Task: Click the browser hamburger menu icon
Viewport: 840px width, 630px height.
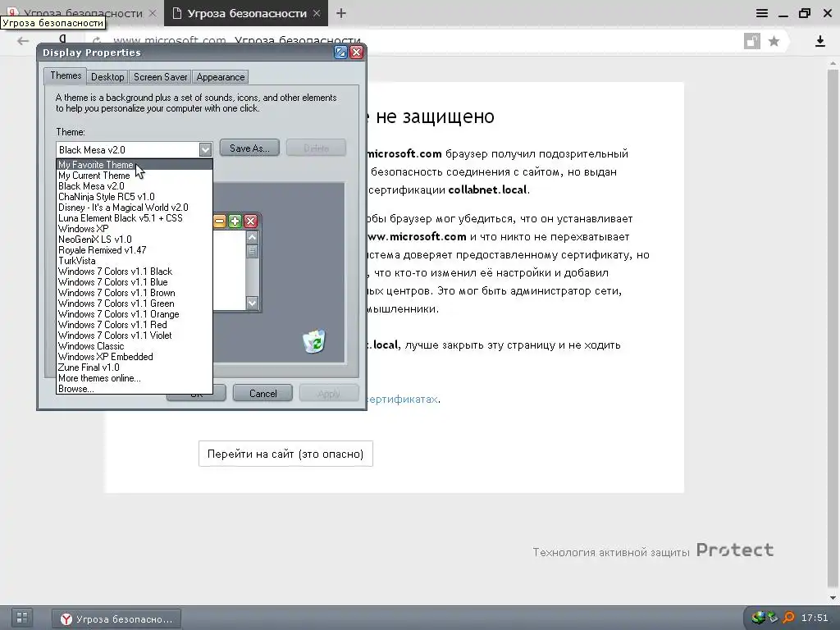Action: (x=762, y=13)
